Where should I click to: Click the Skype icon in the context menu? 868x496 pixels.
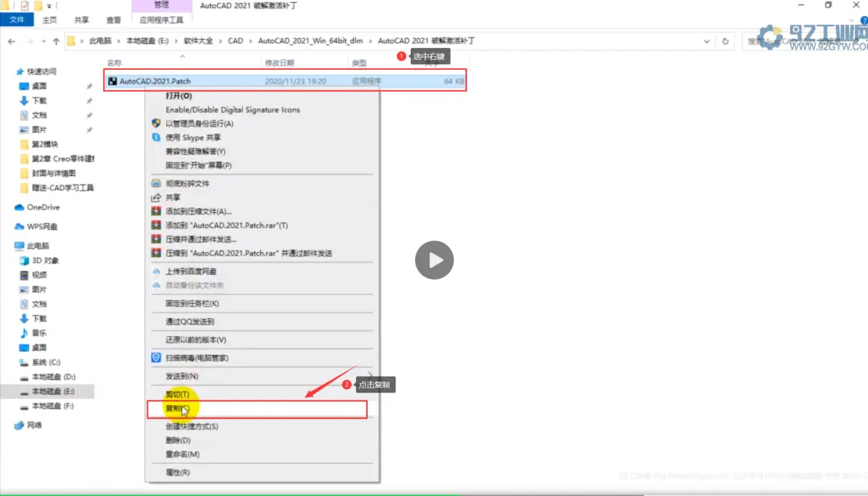156,137
